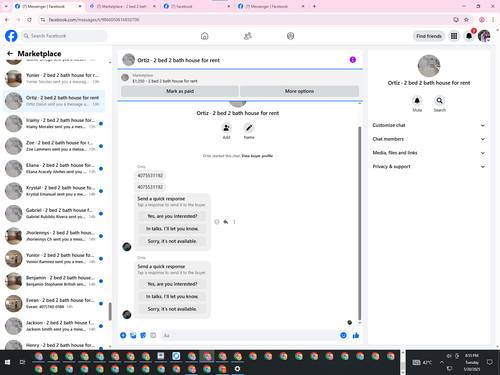Open the Facebook menu grid icon

click(454, 36)
